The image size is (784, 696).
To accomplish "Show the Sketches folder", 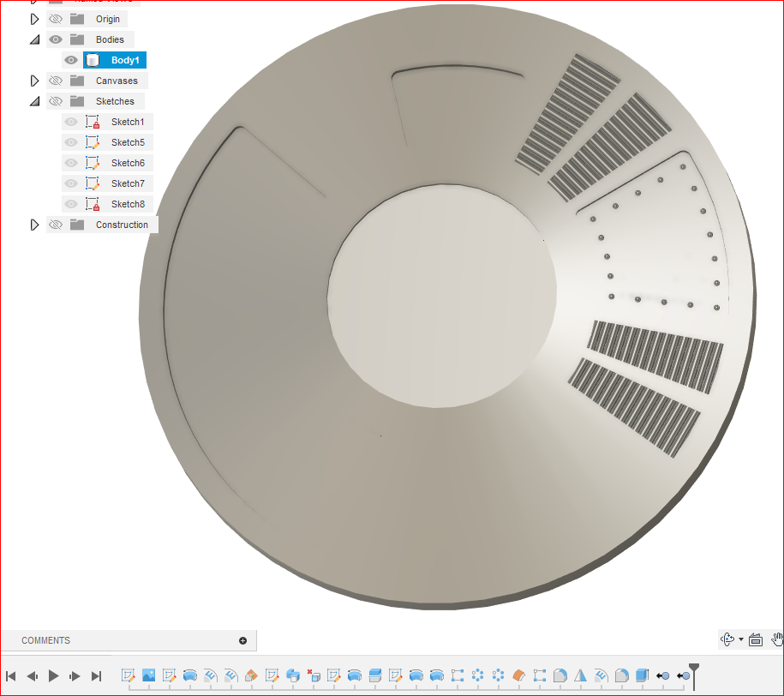I will tap(56, 101).
